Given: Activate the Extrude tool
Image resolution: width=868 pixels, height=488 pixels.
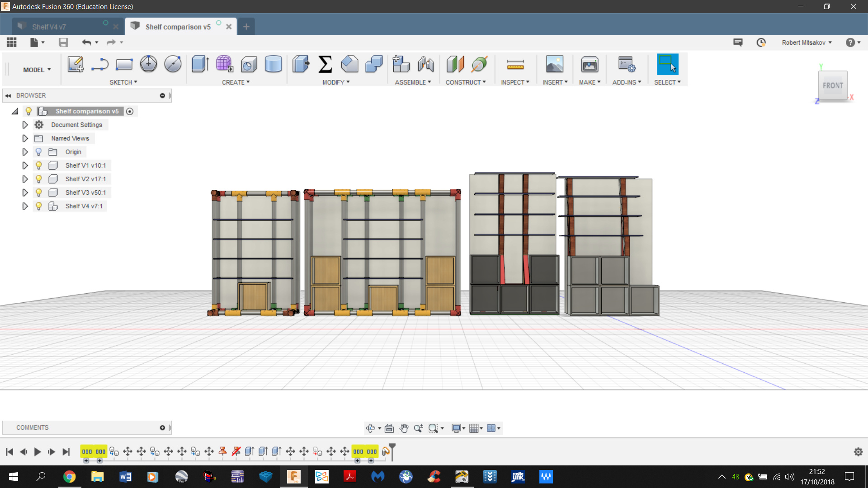Looking at the screenshot, I should [x=200, y=64].
